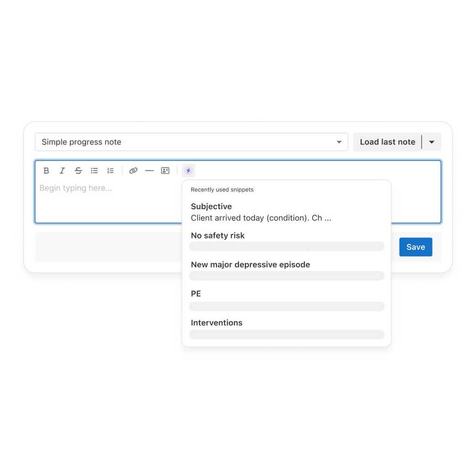
Task: Save the progress note
Action: click(x=416, y=247)
